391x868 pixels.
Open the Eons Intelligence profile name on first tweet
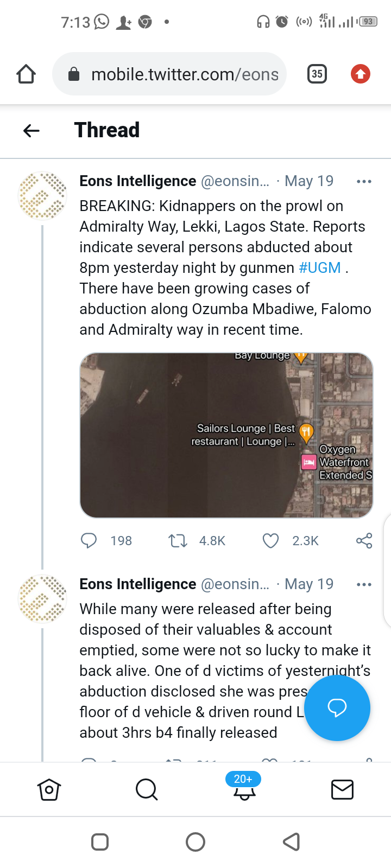(x=138, y=181)
